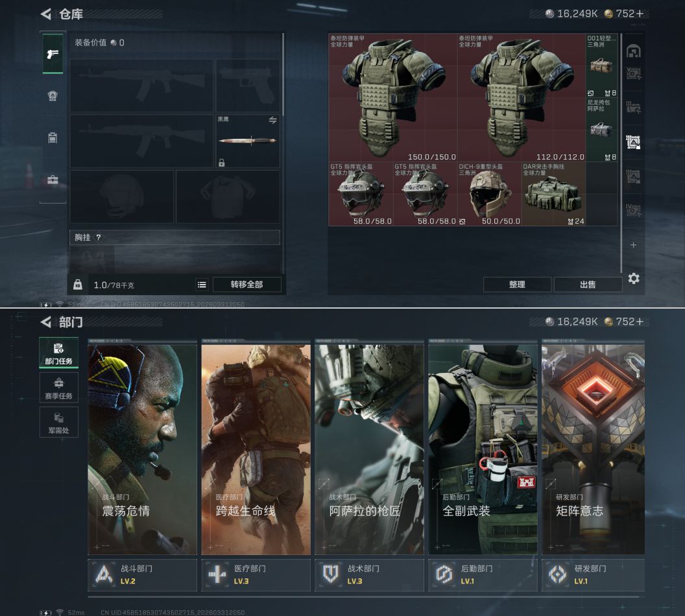Click the list view icon beside 转移全部

point(202,285)
